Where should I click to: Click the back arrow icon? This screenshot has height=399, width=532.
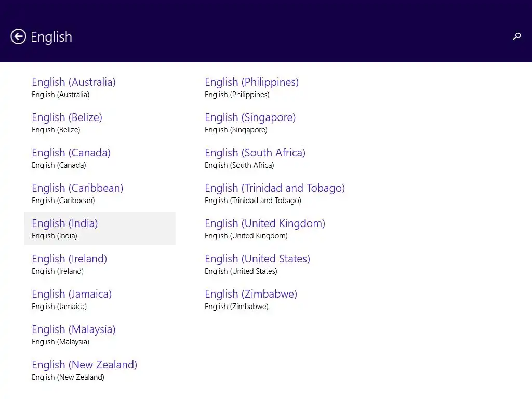18,36
